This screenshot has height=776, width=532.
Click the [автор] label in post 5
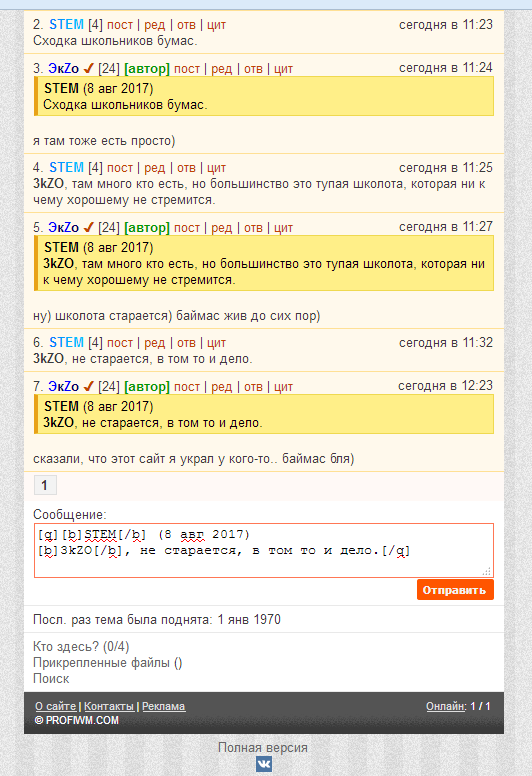(147, 228)
